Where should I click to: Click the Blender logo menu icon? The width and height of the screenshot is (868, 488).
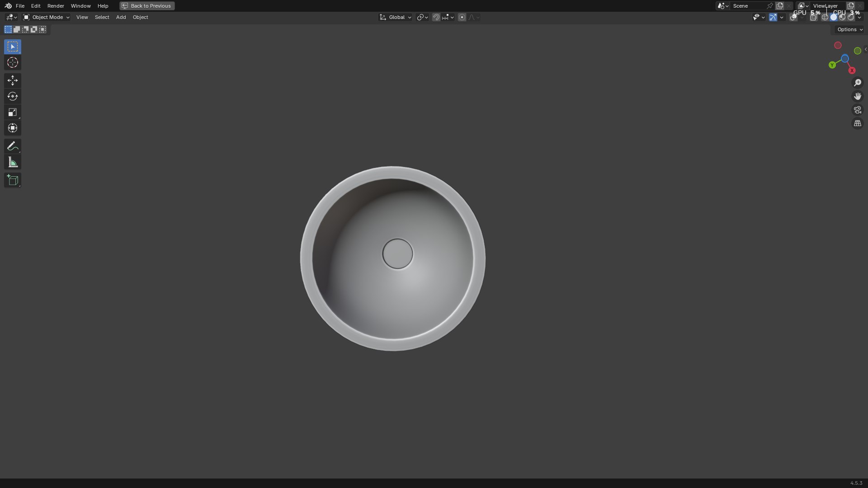pyautogui.click(x=8, y=6)
